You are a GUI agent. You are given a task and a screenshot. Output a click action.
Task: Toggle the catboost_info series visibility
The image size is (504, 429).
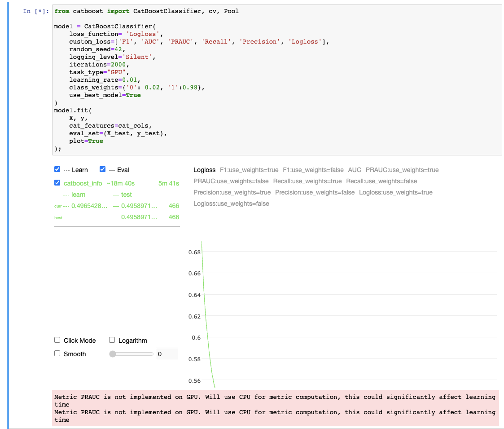click(57, 183)
